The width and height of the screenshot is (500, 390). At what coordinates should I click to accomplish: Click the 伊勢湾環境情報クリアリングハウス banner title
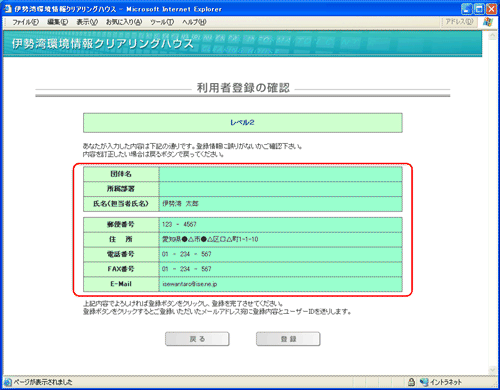click(x=103, y=44)
